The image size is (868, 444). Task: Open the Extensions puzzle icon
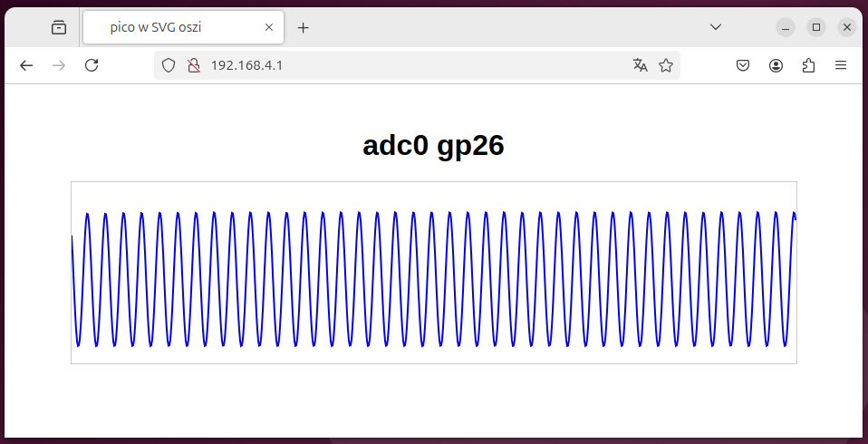coord(809,65)
